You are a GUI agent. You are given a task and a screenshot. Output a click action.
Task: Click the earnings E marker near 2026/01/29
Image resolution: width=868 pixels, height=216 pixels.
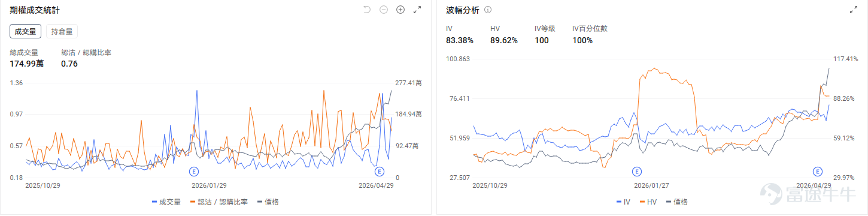click(194, 172)
